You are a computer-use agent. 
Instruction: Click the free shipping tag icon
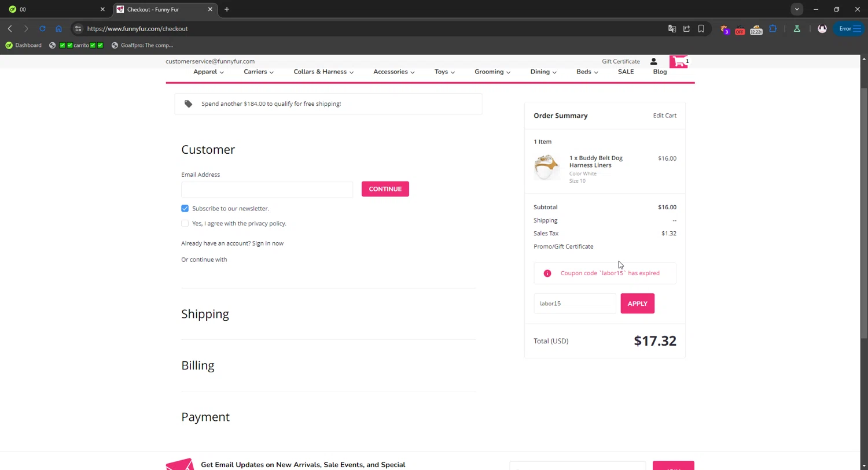188,104
